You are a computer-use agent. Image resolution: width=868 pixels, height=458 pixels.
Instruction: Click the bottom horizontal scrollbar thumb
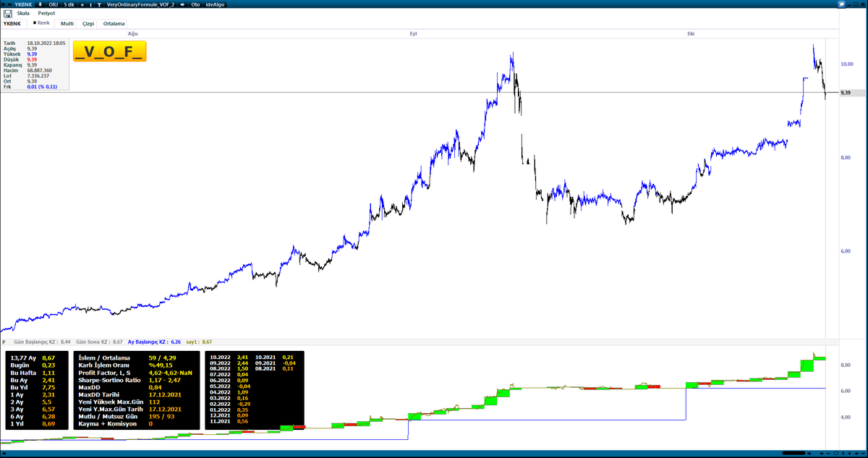[x=793, y=454]
